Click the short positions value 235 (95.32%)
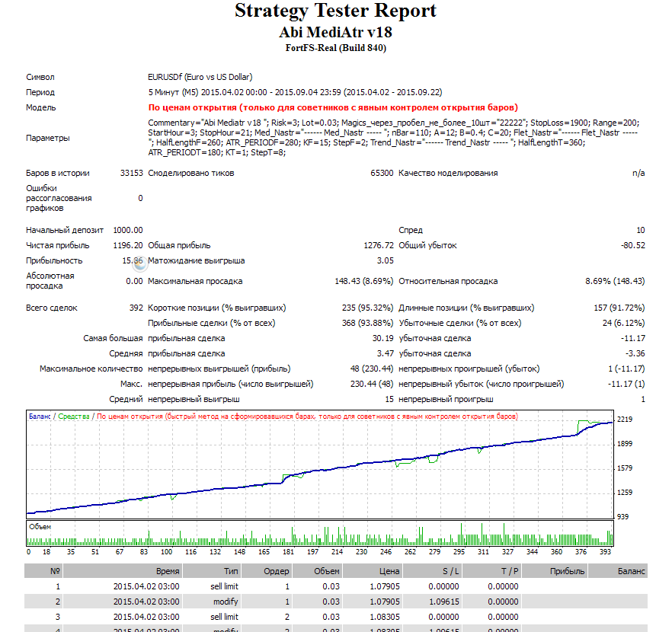 367,308
